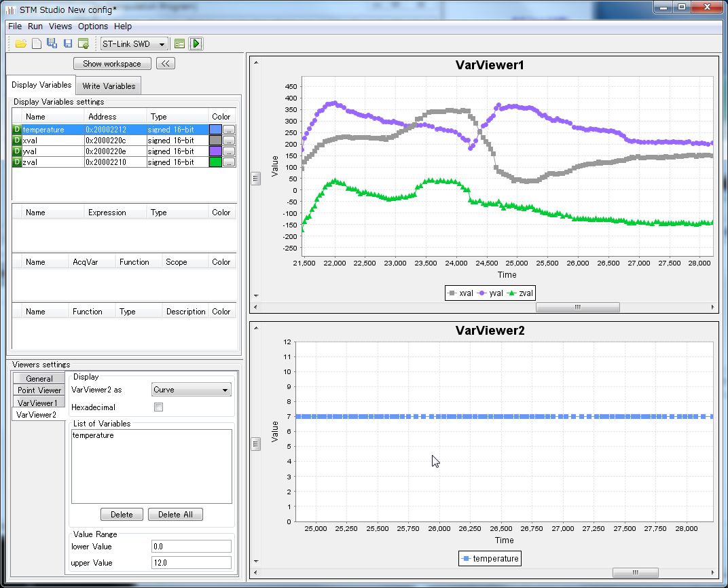Viewport: 728px width, 588px height.
Task: Click the purple yval color swatch
Action: coord(215,151)
